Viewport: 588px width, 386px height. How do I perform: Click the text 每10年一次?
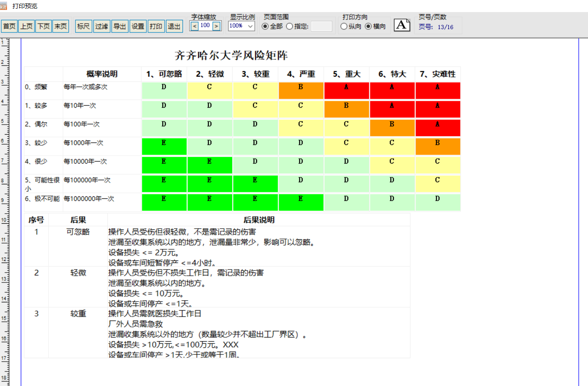point(80,106)
